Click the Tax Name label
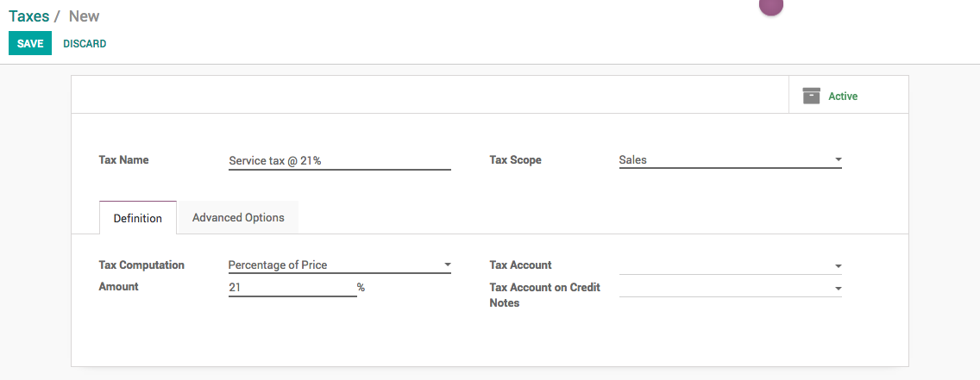 (x=124, y=160)
